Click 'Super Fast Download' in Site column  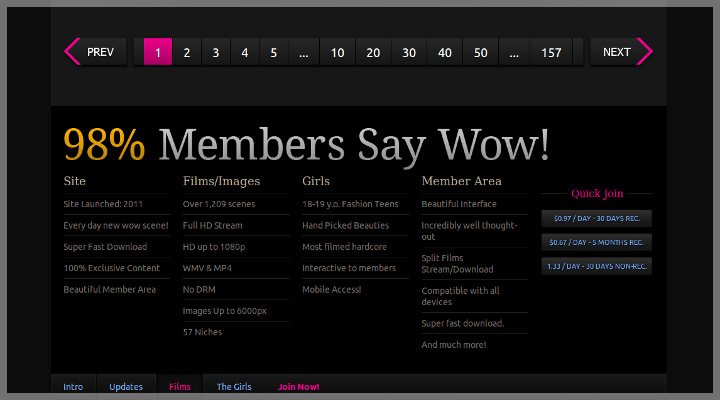point(105,247)
